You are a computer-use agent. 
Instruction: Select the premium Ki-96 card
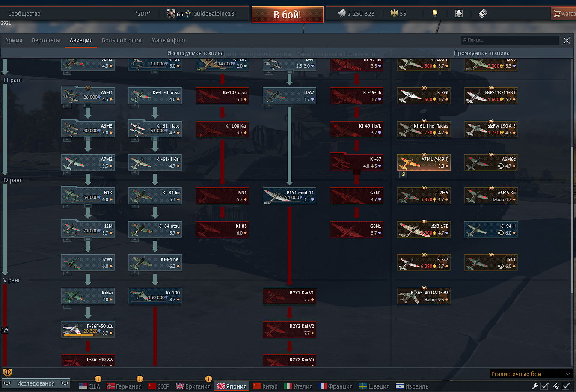click(424, 95)
